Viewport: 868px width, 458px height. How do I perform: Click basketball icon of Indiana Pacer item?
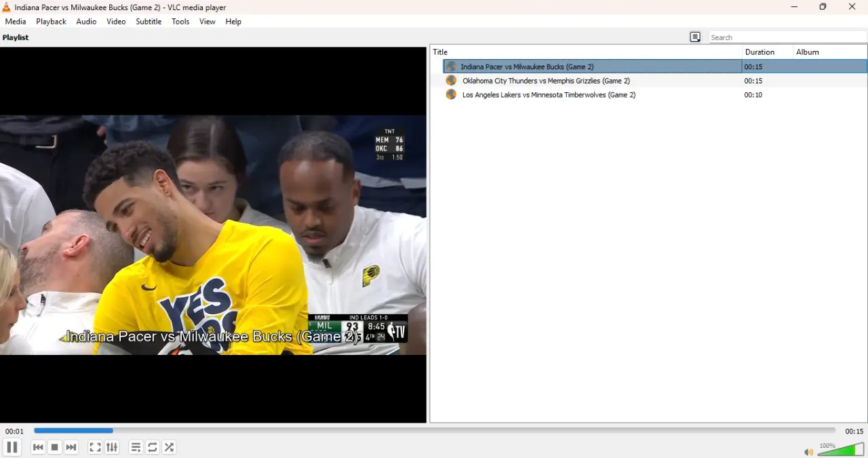[x=451, y=66]
